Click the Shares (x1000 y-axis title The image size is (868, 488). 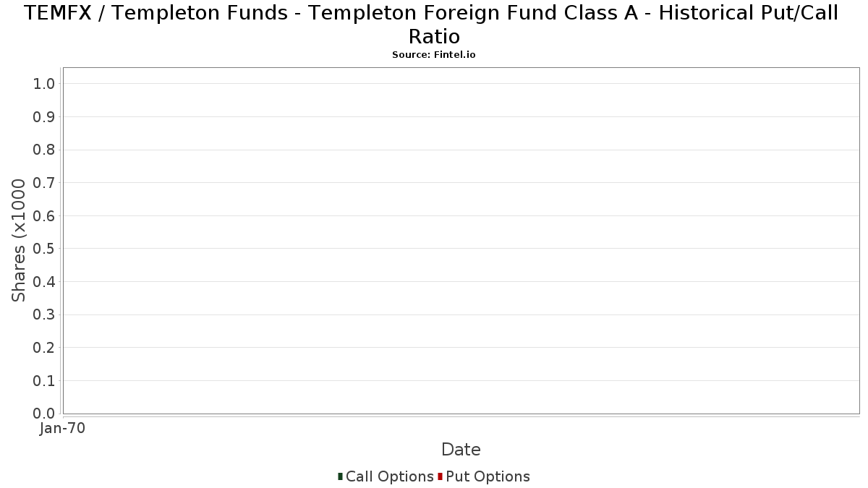pyautogui.click(x=19, y=241)
